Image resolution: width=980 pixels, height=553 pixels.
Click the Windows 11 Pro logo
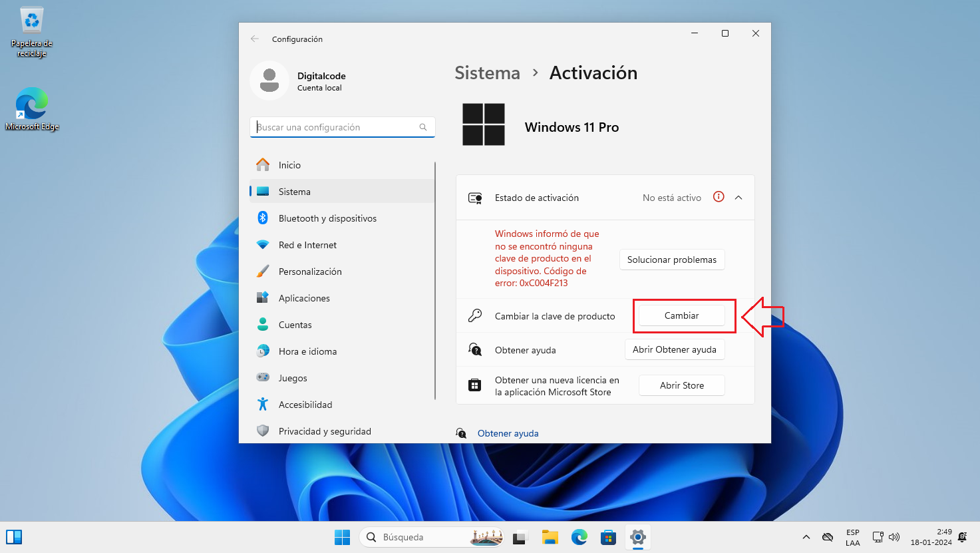(484, 124)
